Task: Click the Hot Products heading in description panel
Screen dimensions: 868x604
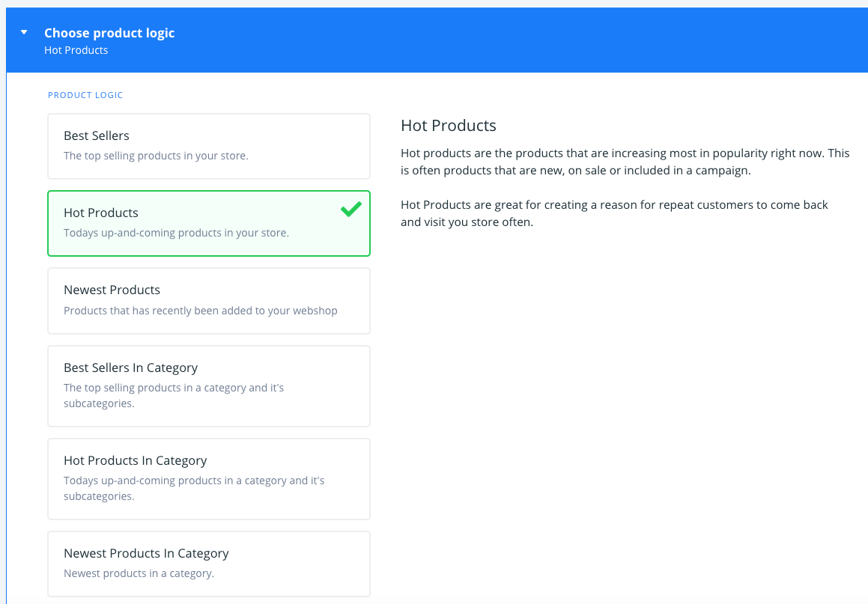Action: pos(449,125)
